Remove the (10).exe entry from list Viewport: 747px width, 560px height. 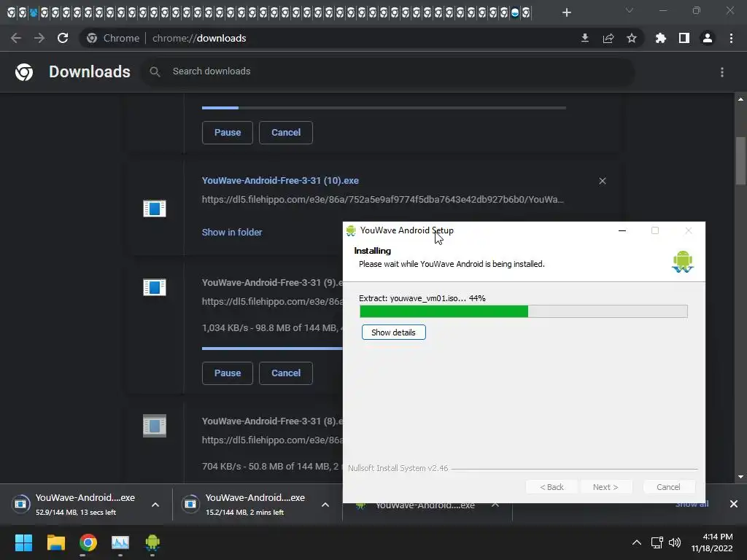(x=603, y=181)
